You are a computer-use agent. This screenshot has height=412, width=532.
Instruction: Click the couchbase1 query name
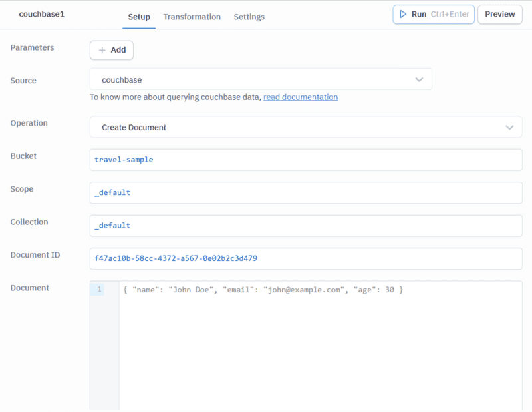pos(41,14)
